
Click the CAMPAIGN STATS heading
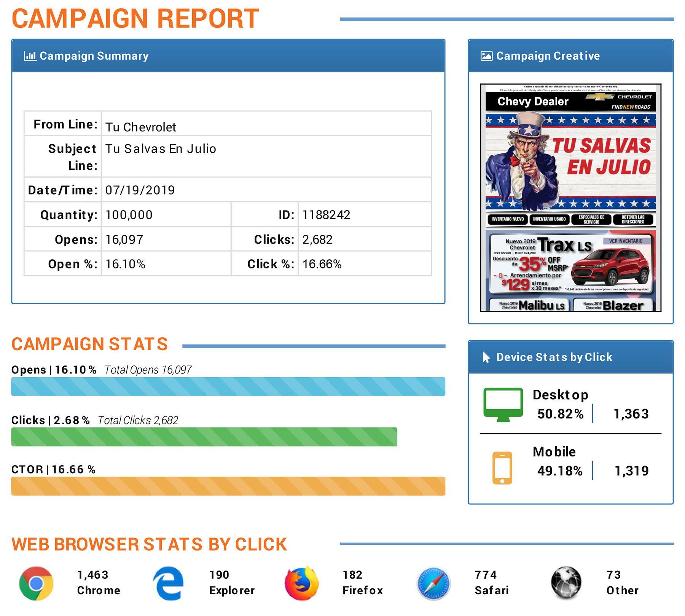(89, 344)
